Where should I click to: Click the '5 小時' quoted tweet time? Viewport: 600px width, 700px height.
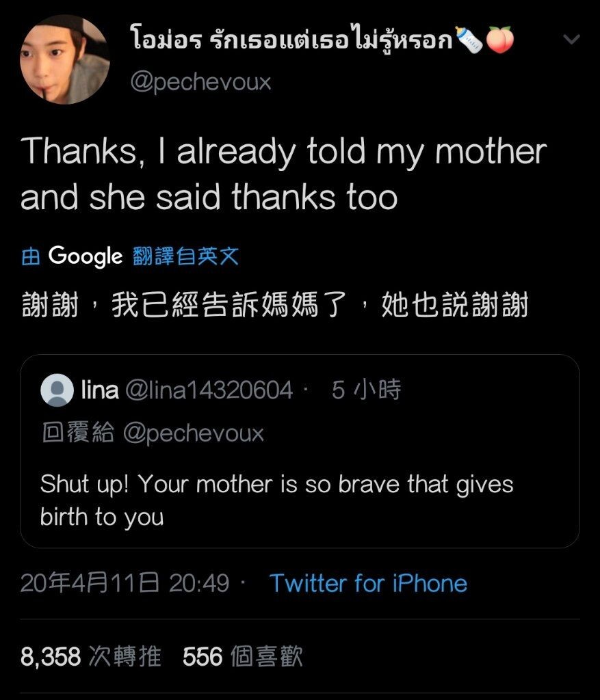click(366, 390)
